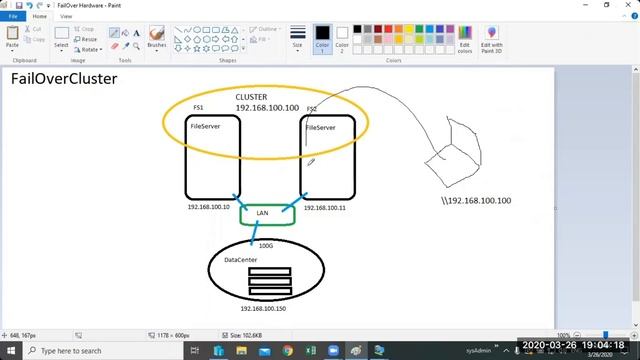Click zoom in plus button
Screen dimensions: 640x360
coord(634,335)
